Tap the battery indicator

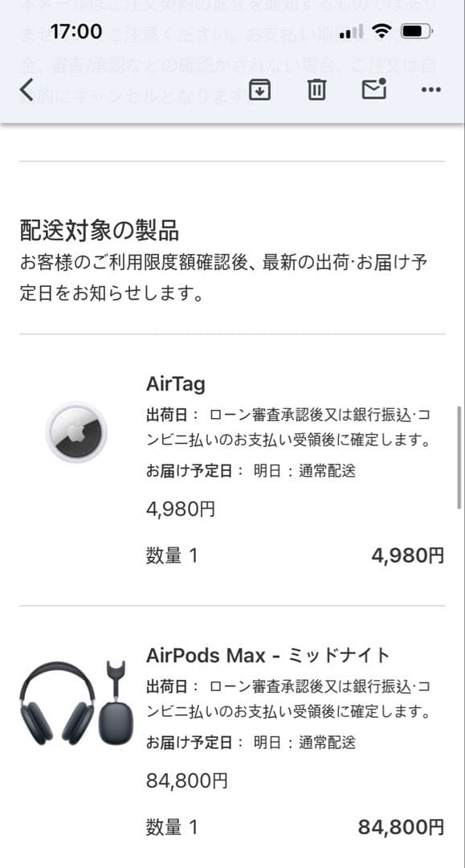coord(416,31)
